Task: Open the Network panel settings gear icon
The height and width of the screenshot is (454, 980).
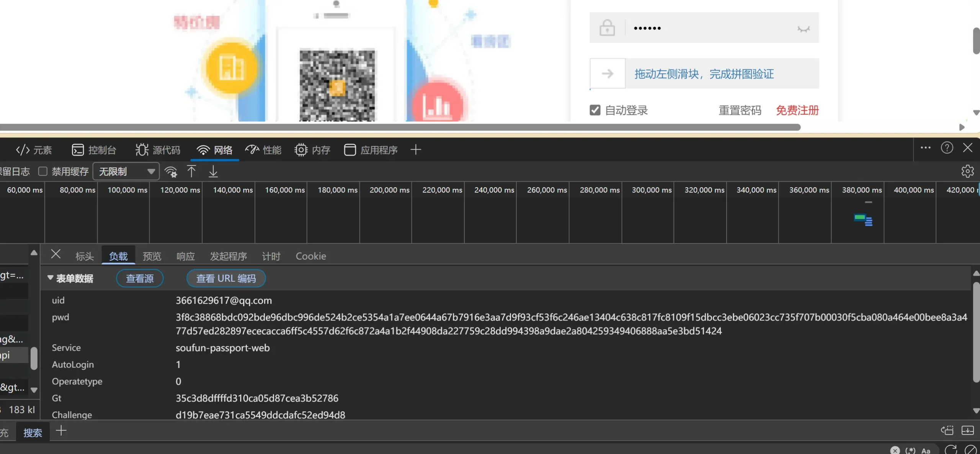Action: (x=967, y=171)
